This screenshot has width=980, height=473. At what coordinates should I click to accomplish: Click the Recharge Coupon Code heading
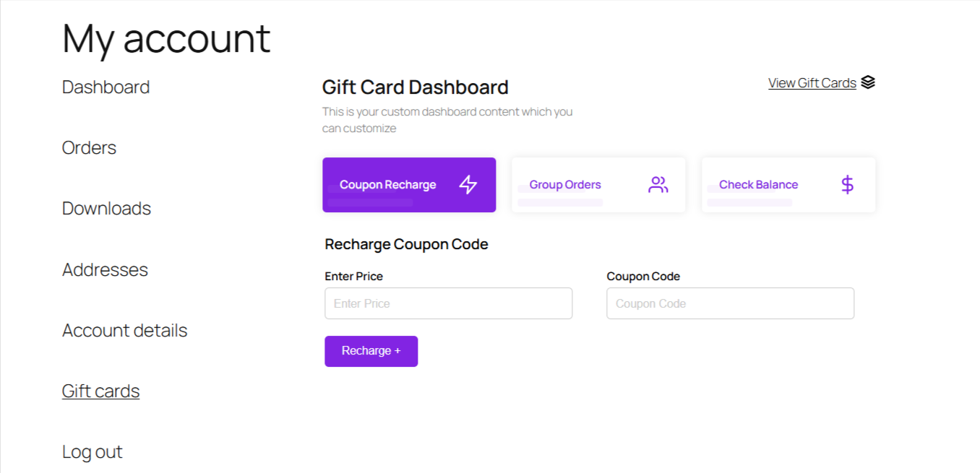[x=406, y=244]
